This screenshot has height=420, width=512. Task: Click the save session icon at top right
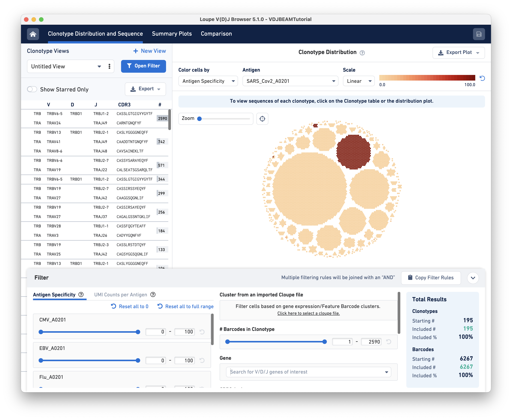tap(479, 34)
